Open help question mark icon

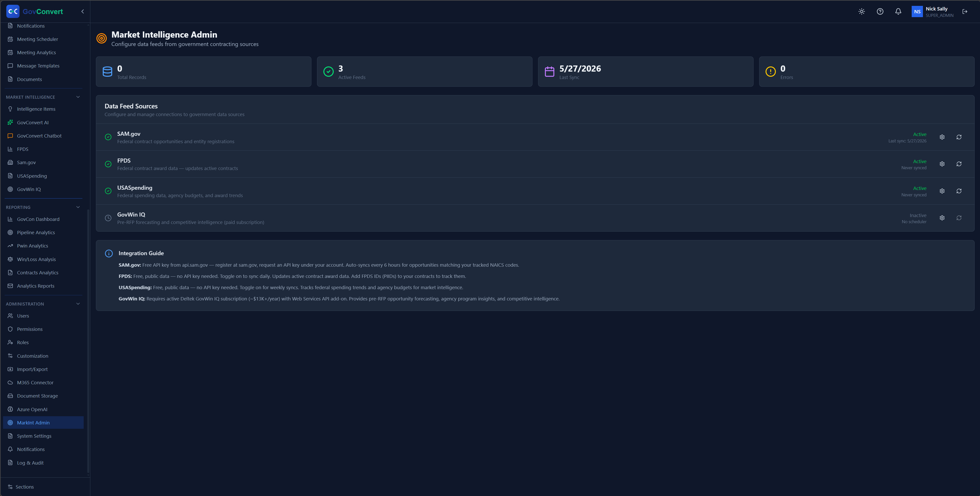click(880, 12)
